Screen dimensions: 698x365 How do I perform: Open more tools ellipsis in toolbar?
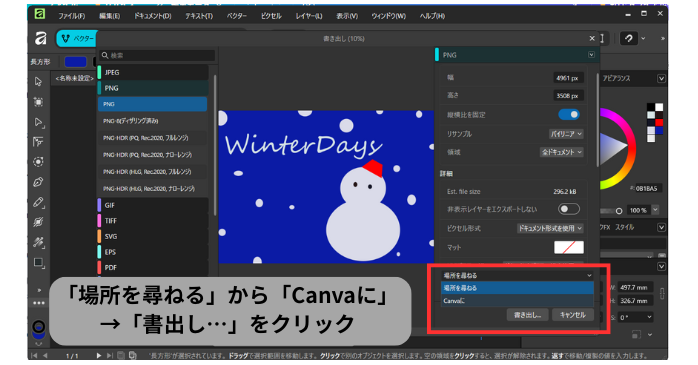point(39,303)
